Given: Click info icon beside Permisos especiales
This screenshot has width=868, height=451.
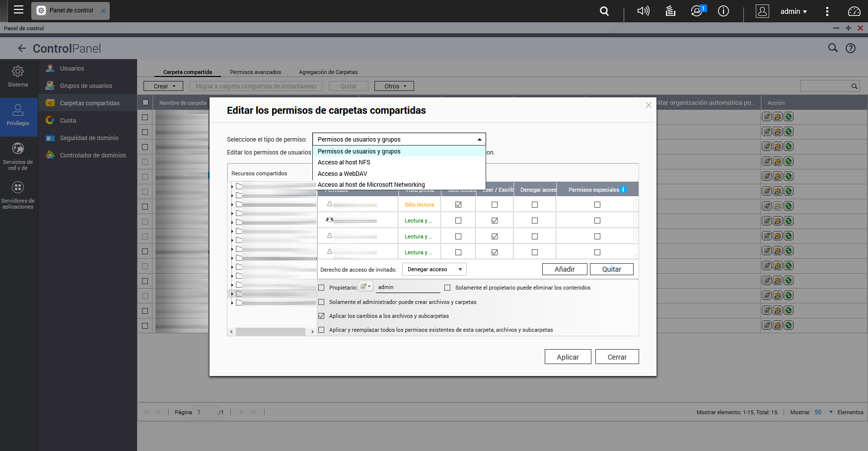Looking at the screenshot, I should pos(624,189).
